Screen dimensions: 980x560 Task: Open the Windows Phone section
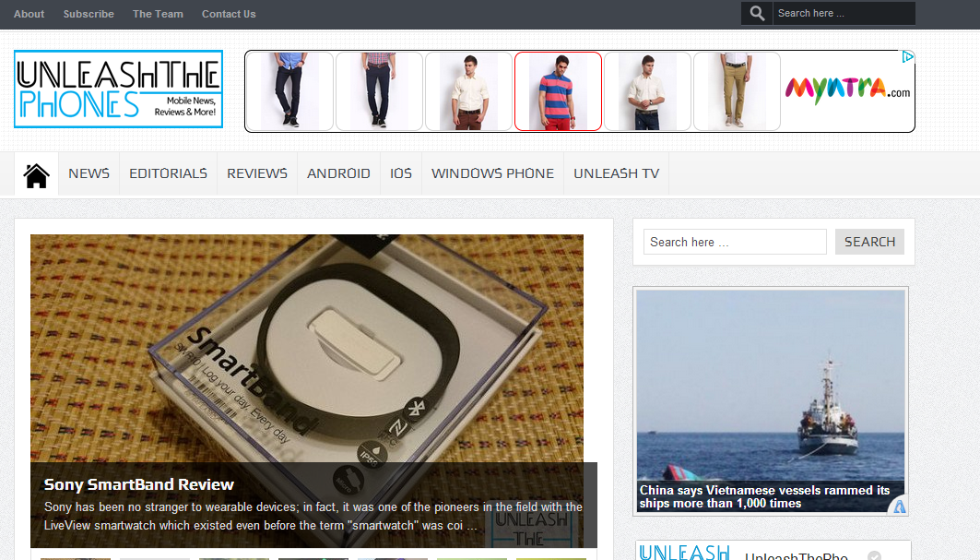(492, 173)
